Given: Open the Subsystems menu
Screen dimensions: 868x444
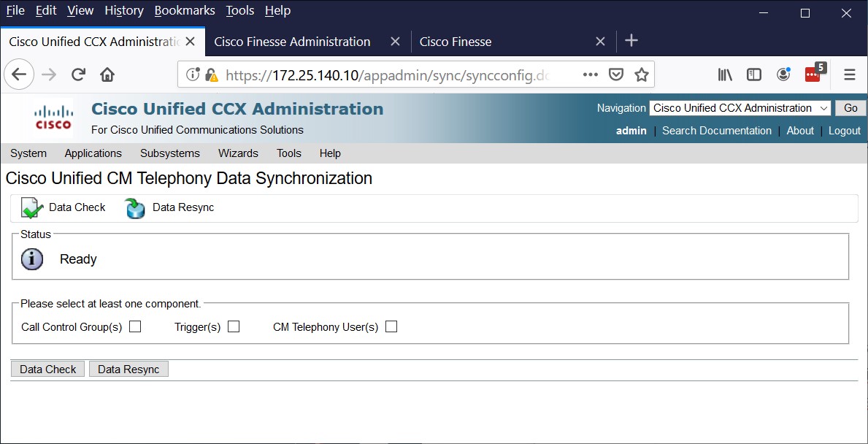Looking at the screenshot, I should [x=170, y=153].
